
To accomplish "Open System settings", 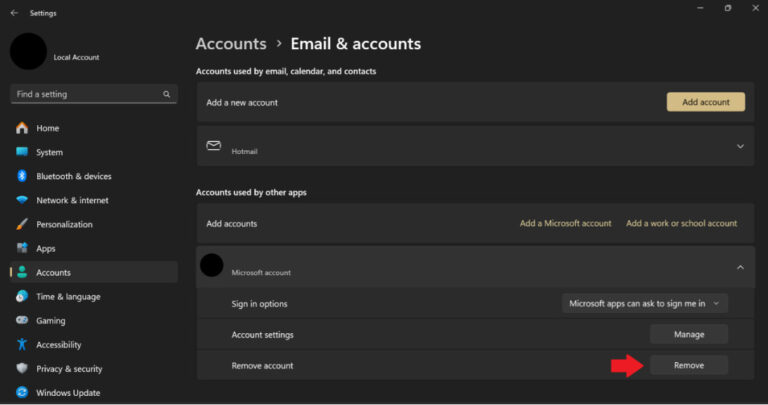I will pyautogui.click(x=94, y=152).
